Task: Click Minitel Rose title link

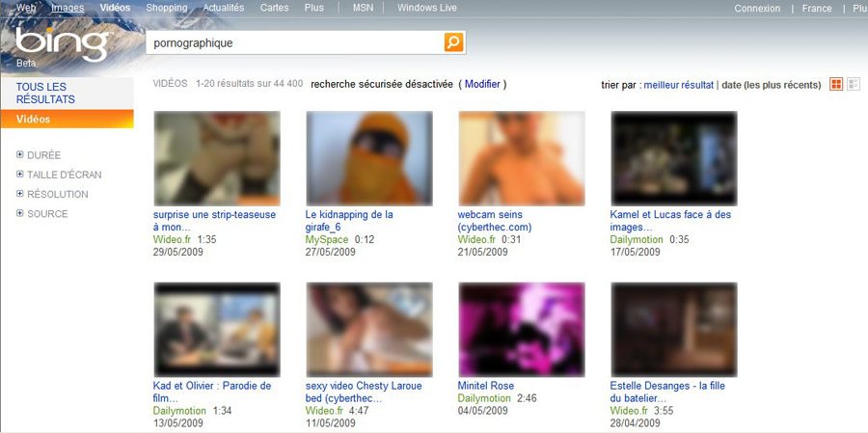Action: point(486,386)
